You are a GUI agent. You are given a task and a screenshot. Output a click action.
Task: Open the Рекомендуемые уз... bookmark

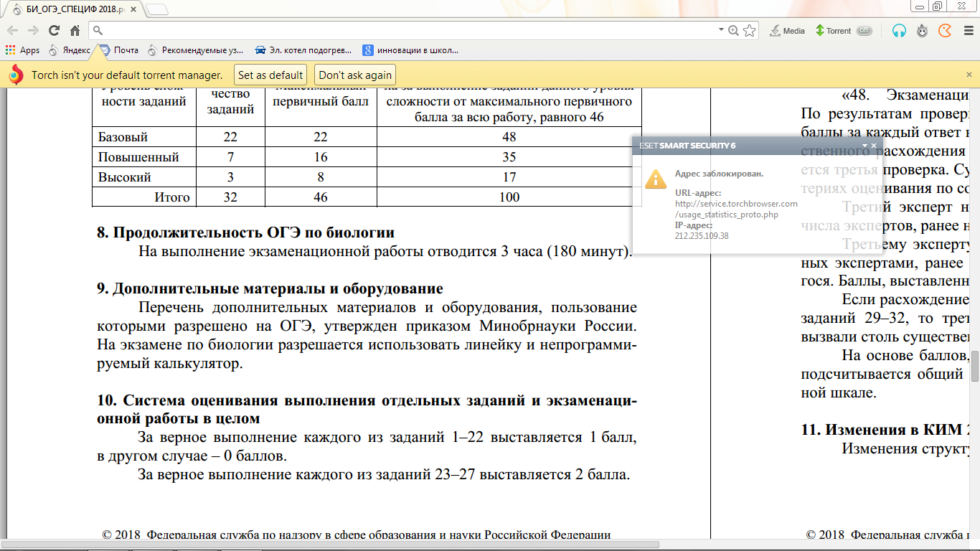(196, 50)
